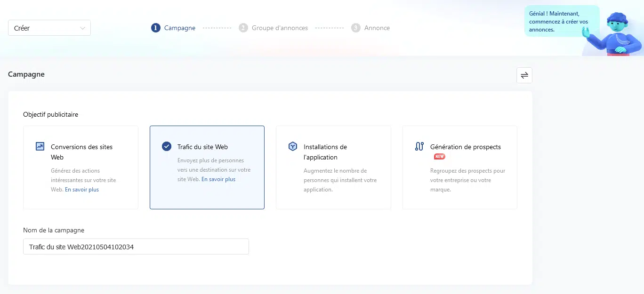Viewport: 644px width, 294px height.
Task: Select the Conversions des sites Web objective
Action: [80, 167]
